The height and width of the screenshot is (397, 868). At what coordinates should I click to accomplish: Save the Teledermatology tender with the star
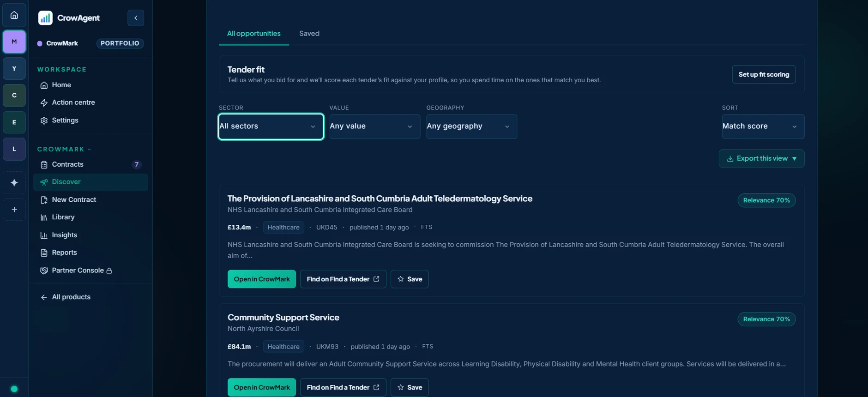[410, 279]
